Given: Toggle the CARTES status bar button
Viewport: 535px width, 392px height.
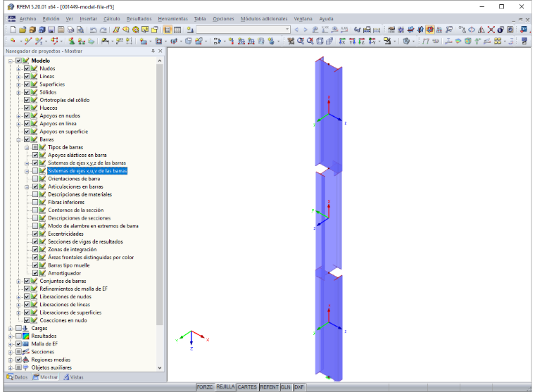Looking at the screenshot, I should pyautogui.click(x=247, y=387).
